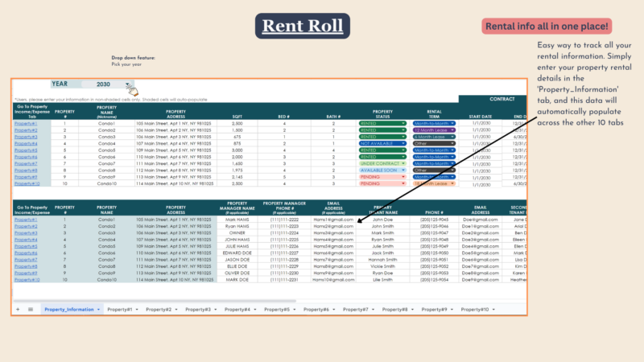644x362 pixels.
Task: Open the all sheets list icon
Action: click(x=31, y=310)
